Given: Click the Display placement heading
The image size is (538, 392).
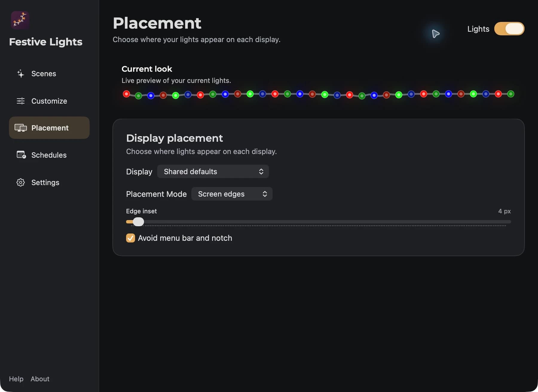Looking at the screenshot, I should coord(175,138).
